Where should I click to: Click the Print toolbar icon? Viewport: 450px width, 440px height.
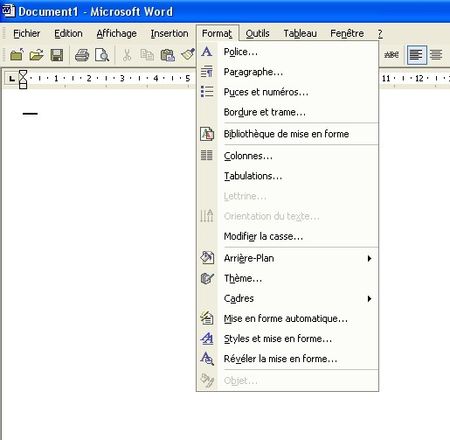pyautogui.click(x=82, y=55)
